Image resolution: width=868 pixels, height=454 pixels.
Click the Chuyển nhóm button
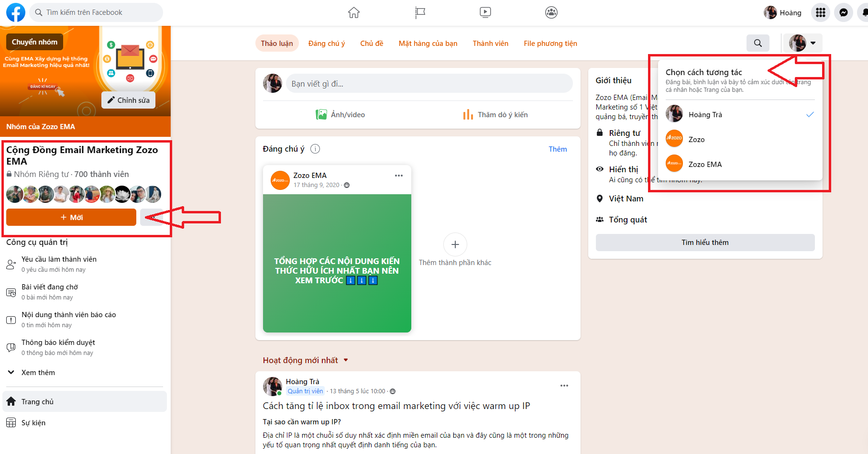coord(34,42)
